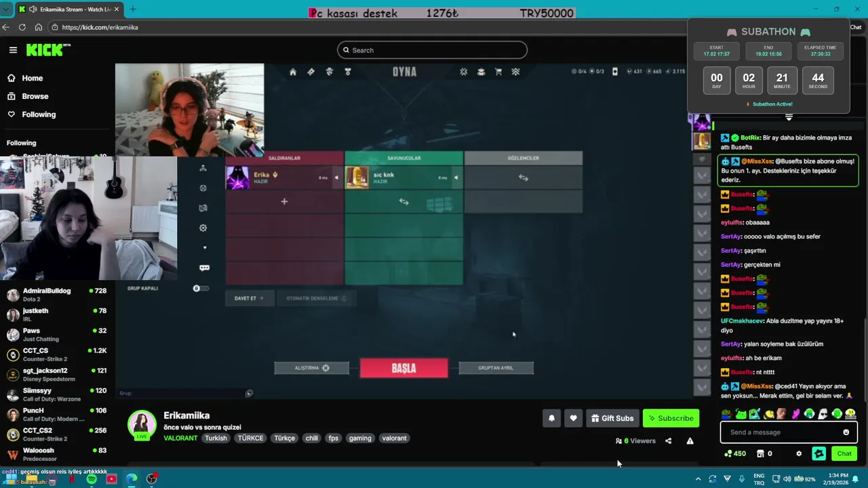Viewport: 868px width, 488px height.
Task: Click swap arrows in Savunucular team
Action: [x=403, y=201]
